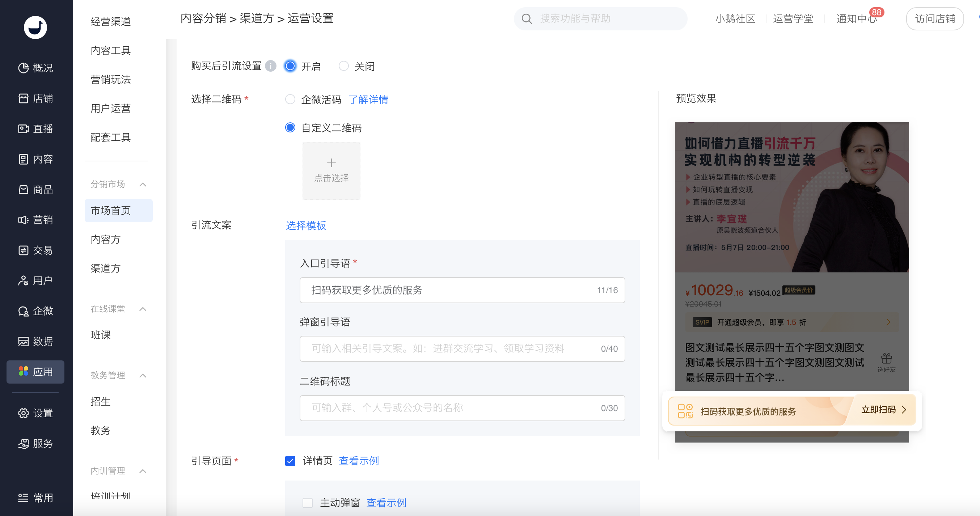980x516 pixels.
Task: Click info icon beside 购买后引流设置
Action: [270, 66]
